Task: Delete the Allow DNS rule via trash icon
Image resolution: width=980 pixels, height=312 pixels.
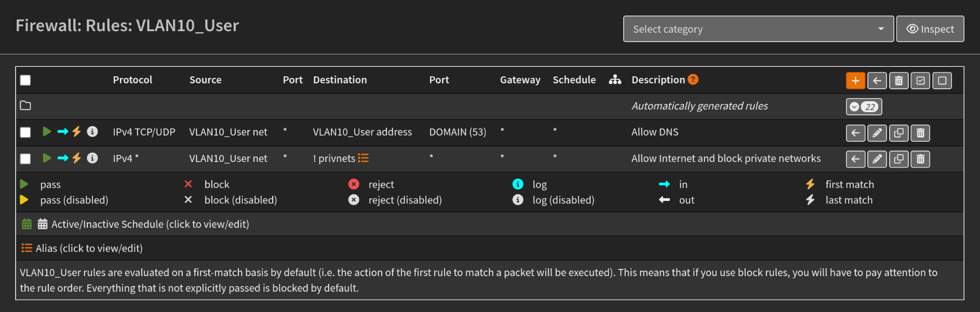Action: coord(920,133)
